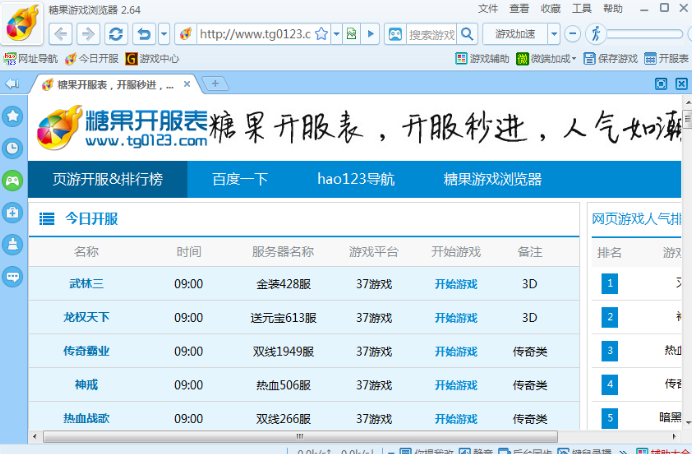Open the 收藏 menu

(550, 9)
